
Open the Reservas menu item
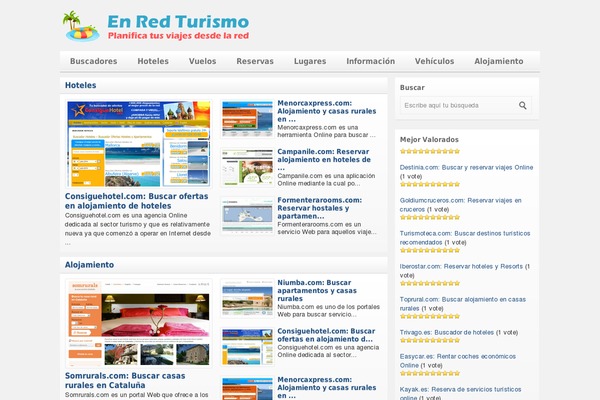click(x=255, y=61)
